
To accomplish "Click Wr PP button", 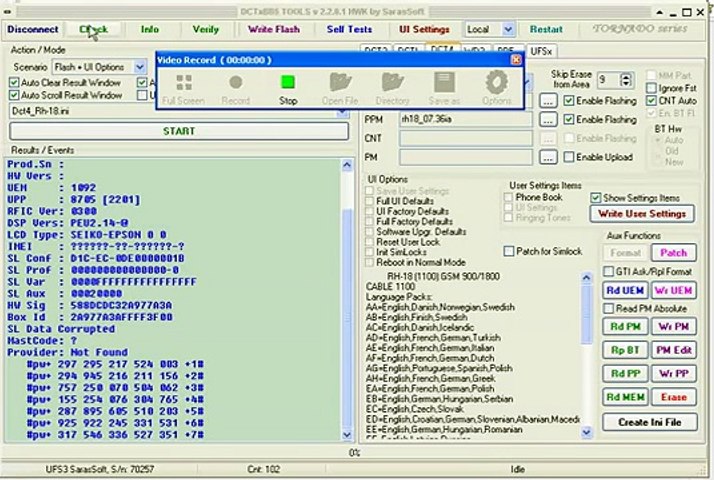I will (673, 374).
